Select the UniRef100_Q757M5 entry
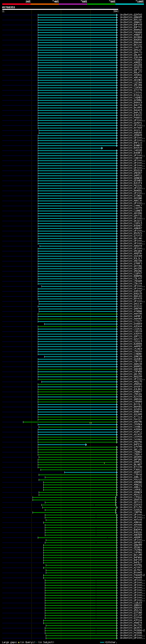This screenshot has height=644, width=146. pos(131,447)
